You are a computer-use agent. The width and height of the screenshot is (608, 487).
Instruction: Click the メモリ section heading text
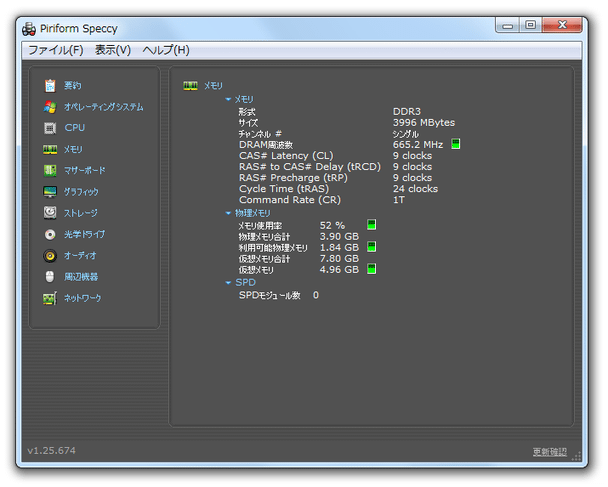pos(244,100)
